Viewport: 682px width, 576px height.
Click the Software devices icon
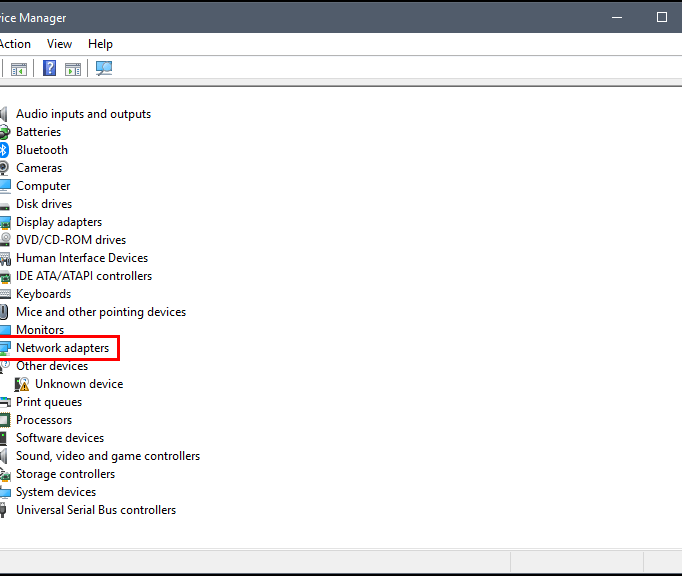tap(3, 438)
